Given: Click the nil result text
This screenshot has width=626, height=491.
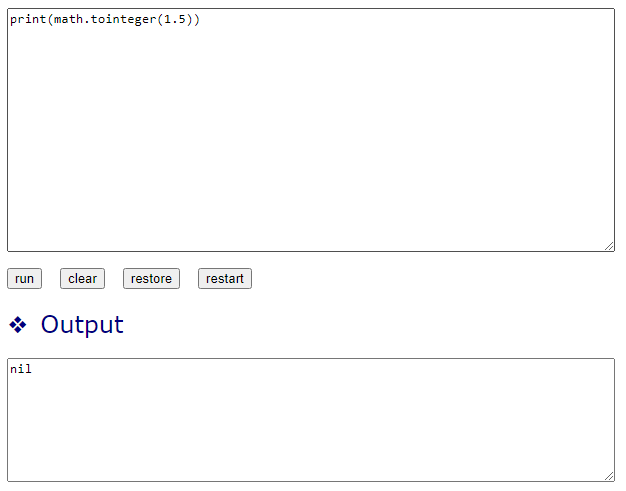Looking at the screenshot, I should [21, 369].
